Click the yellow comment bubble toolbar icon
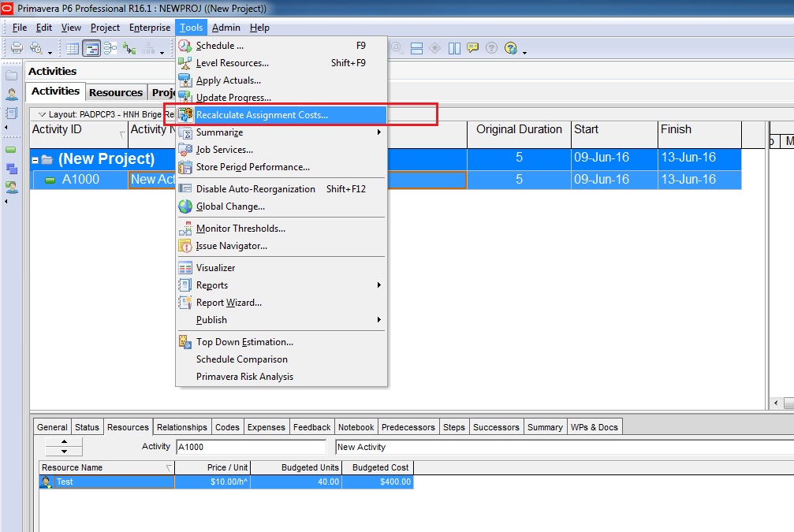Viewport: 794px width, 532px height. point(472,48)
